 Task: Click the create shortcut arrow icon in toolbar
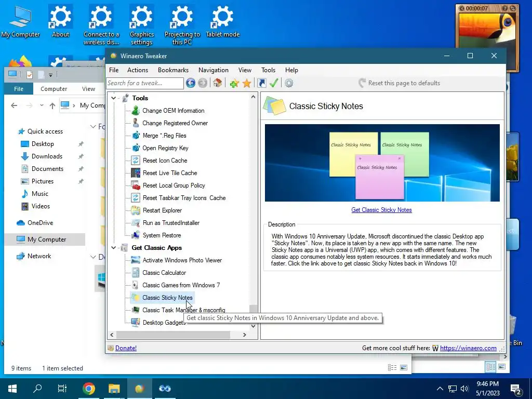262,83
